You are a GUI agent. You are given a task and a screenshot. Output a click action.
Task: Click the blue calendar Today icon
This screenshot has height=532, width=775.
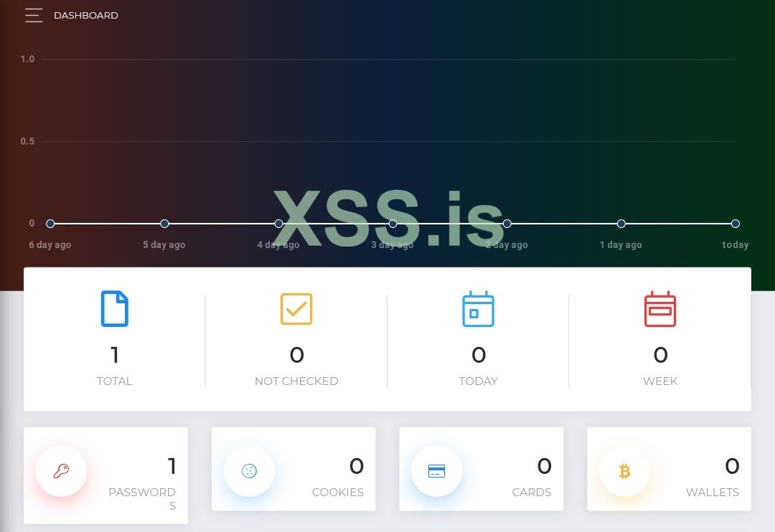coord(478,309)
